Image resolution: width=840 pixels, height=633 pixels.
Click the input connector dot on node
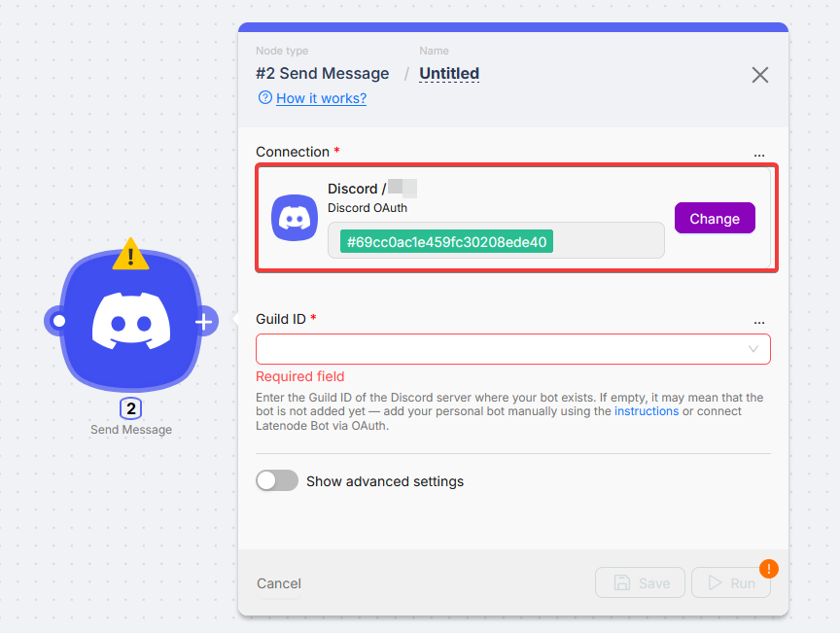click(59, 321)
